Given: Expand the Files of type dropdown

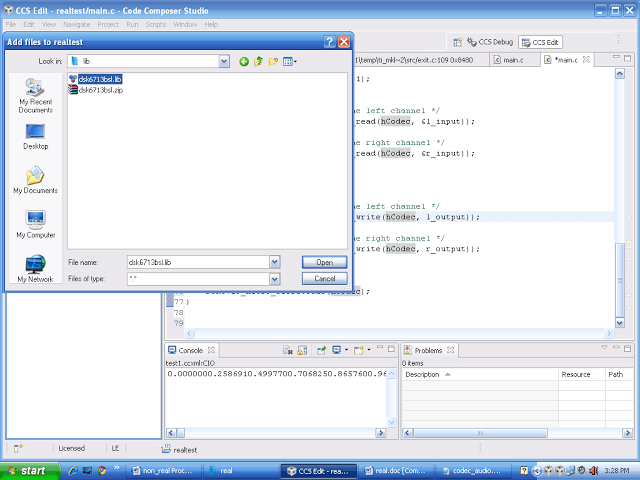Looking at the screenshot, I should [x=275, y=279].
